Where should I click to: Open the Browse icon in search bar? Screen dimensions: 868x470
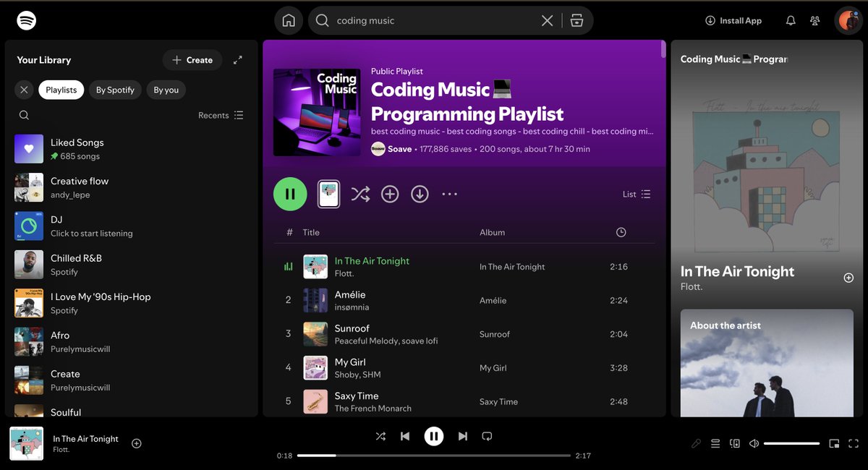point(576,20)
